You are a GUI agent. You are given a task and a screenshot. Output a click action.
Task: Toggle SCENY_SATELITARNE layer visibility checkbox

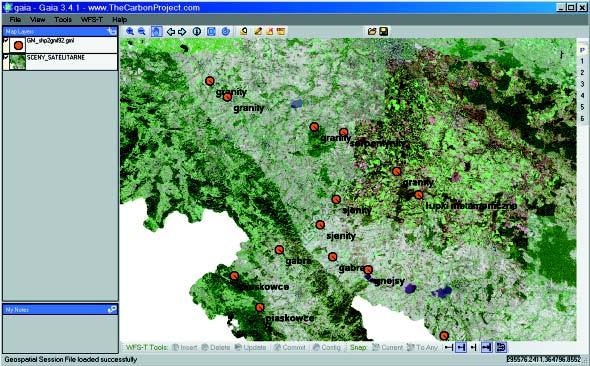[x=6, y=57]
